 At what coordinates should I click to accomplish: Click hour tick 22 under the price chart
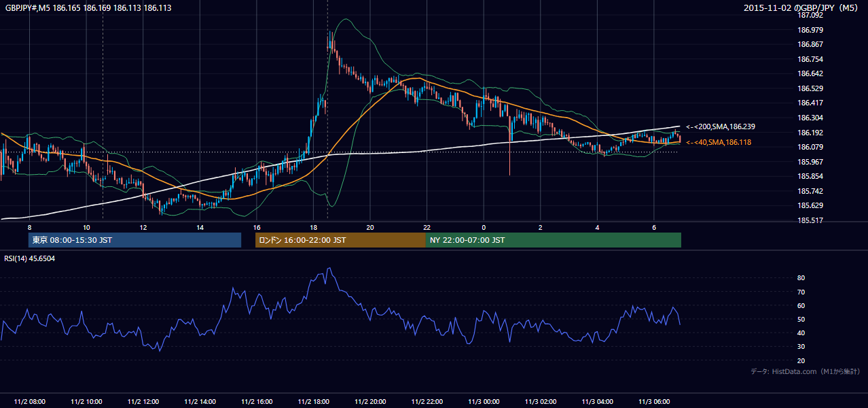tap(427, 227)
